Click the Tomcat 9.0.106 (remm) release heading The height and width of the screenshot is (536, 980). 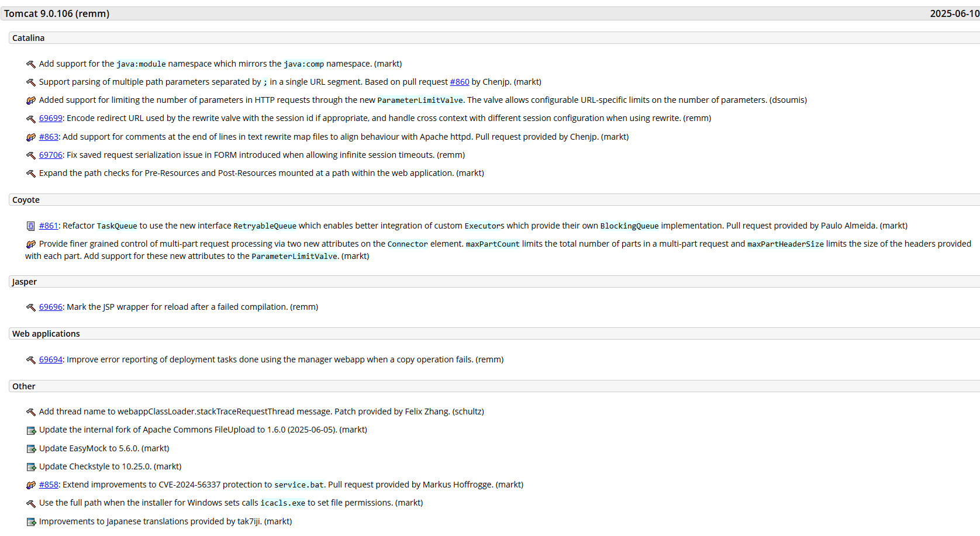tap(57, 13)
